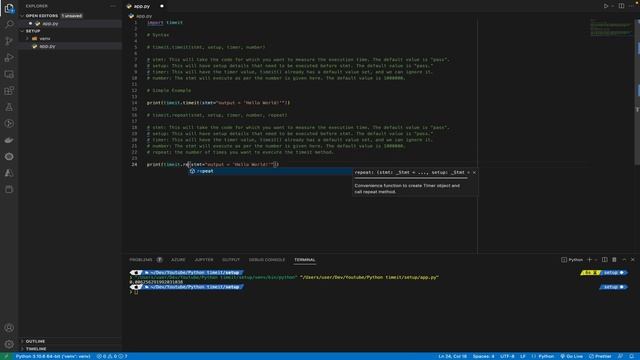Click the unsaved dot on app.py tab
This screenshot has width=640, height=360.
pyautogui.click(x=162, y=6)
